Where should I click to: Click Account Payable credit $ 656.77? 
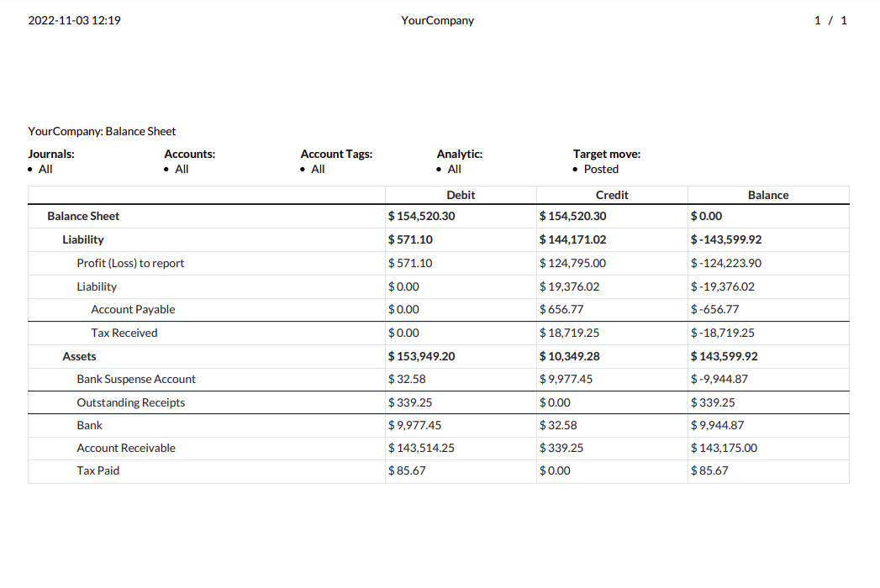561,309
